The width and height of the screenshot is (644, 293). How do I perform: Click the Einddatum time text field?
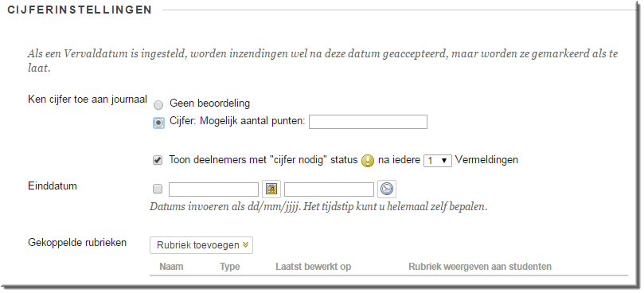point(329,189)
